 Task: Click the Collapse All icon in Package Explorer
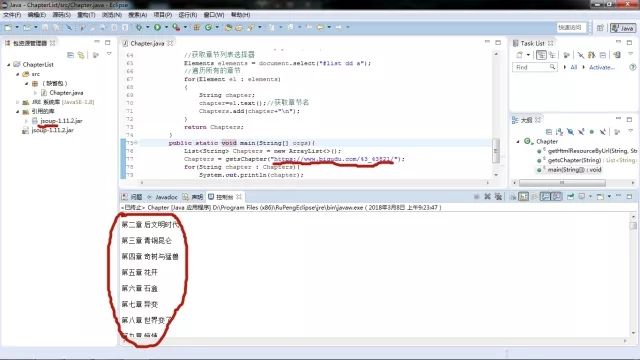[71, 55]
